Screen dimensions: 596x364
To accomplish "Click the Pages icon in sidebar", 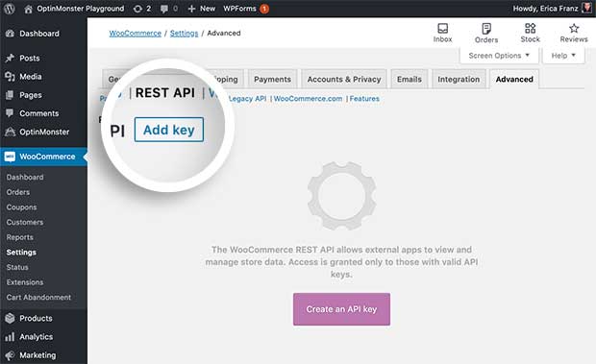I will [x=10, y=95].
